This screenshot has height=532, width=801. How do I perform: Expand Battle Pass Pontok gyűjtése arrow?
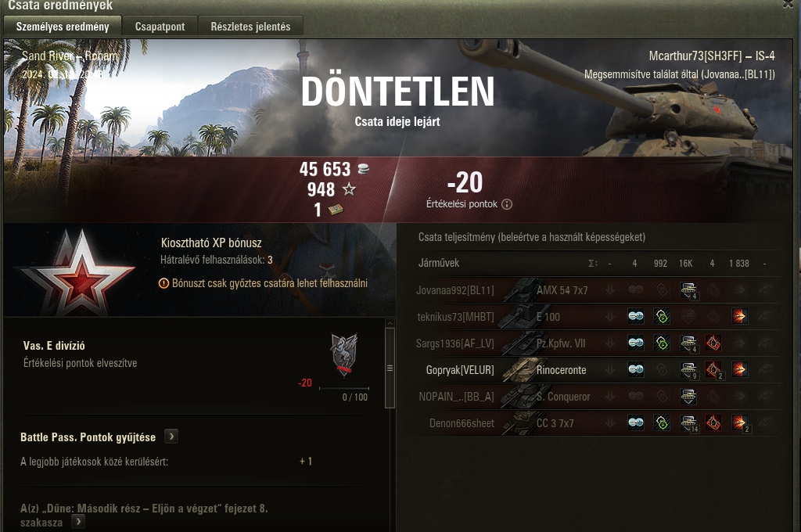171,437
